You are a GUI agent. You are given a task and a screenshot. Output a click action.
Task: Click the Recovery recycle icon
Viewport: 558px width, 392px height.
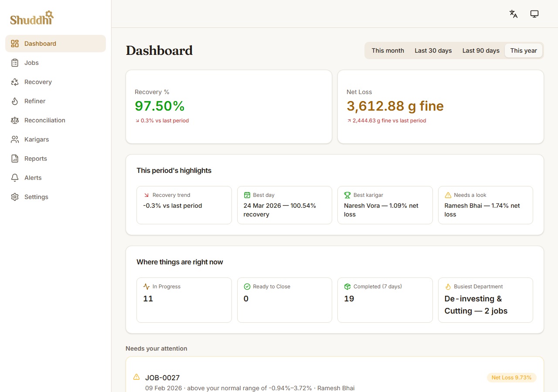(15, 82)
